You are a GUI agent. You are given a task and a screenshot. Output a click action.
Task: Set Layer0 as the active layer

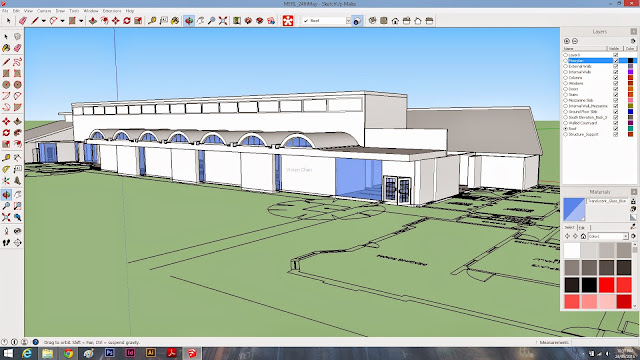coord(566,55)
